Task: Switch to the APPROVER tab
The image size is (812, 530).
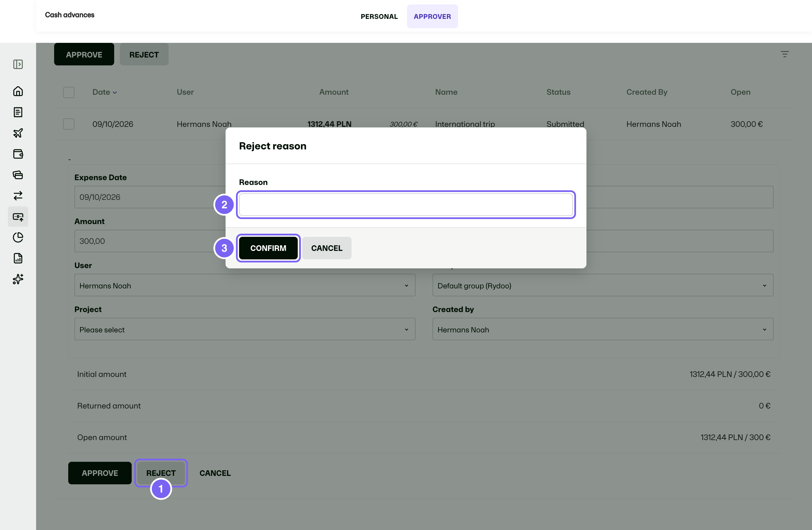Action: [x=432, y=16]
